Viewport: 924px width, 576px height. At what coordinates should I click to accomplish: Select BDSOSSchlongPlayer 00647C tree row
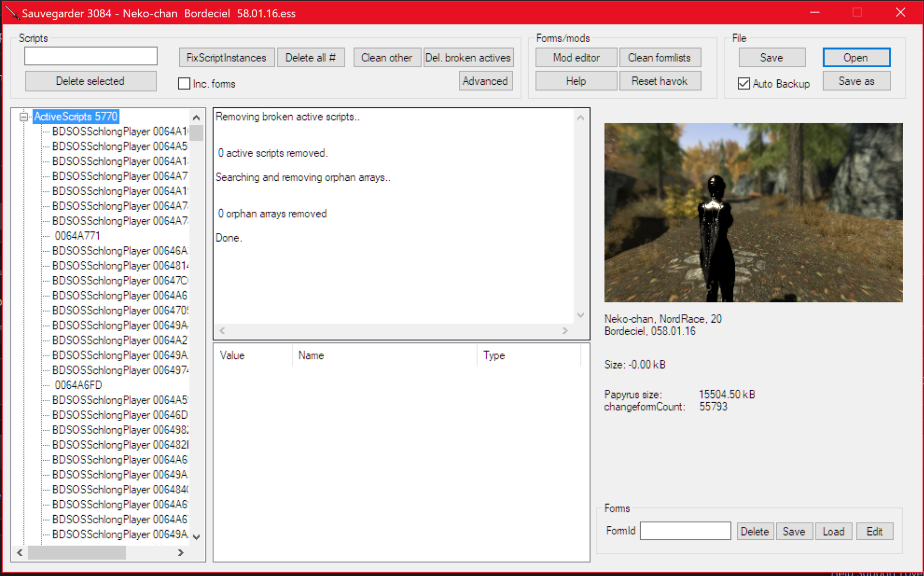120,281
